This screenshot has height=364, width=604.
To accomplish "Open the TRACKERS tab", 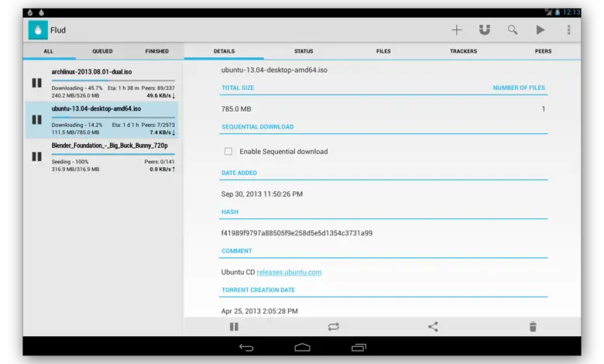I will tap(463, 51).
